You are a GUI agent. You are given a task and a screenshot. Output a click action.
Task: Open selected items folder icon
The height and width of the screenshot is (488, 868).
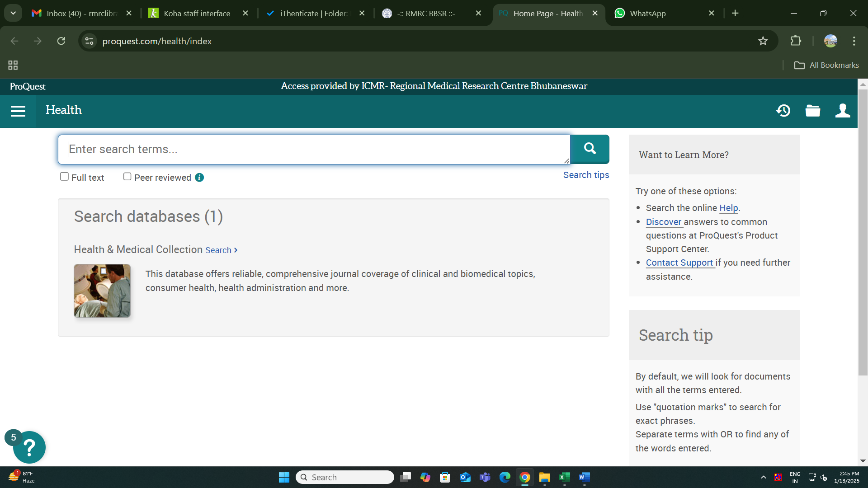click(812, 111)
